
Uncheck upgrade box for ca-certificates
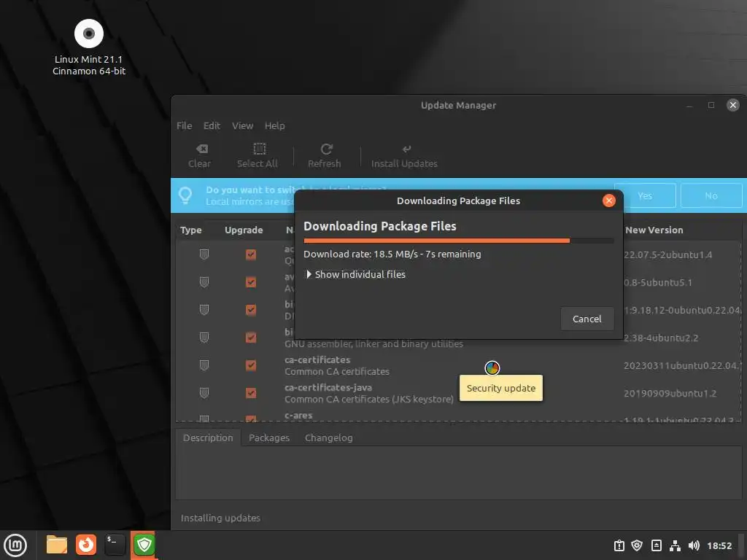[x=251, y=365]
